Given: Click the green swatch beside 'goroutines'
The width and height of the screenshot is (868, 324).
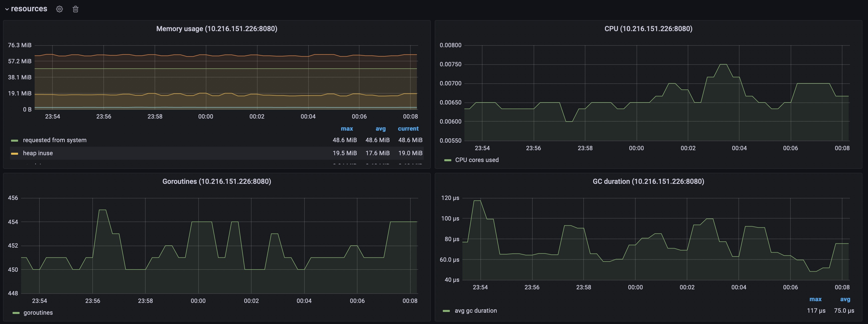Looking at the screenshot, I should pyautogui.click(x=16, y=313).
